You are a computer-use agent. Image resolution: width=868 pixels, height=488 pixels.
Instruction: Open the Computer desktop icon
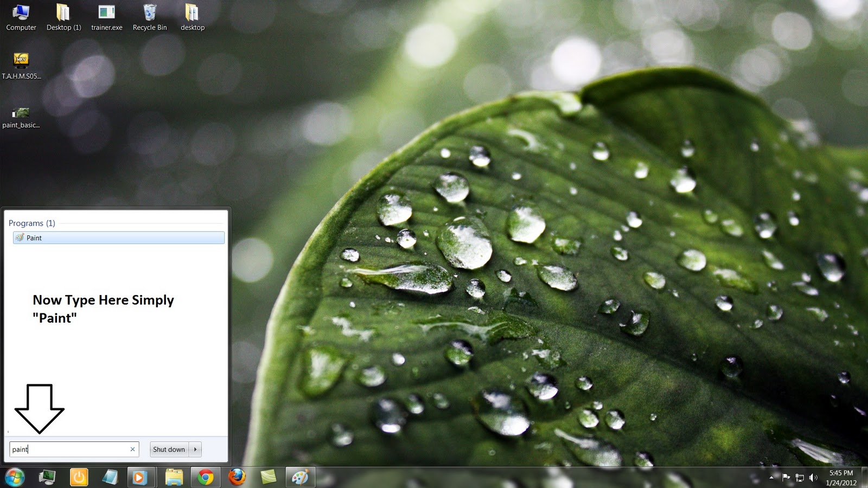tap(21, 14)
